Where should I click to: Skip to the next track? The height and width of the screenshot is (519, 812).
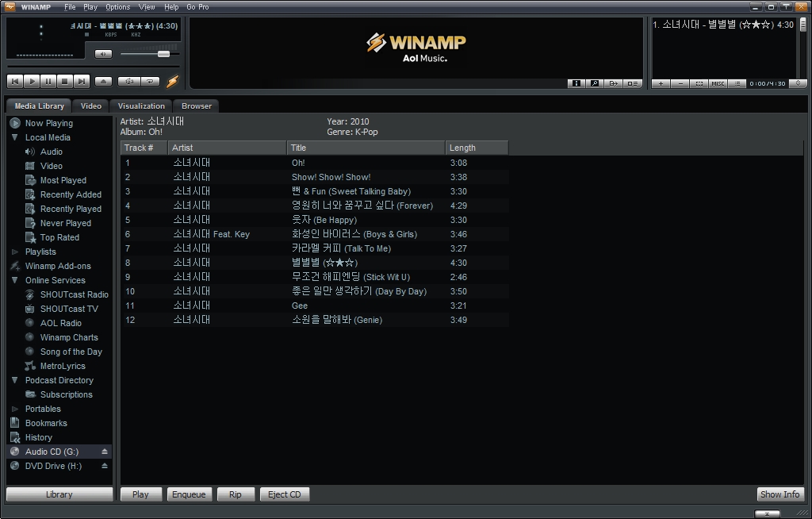coord(82,82)
